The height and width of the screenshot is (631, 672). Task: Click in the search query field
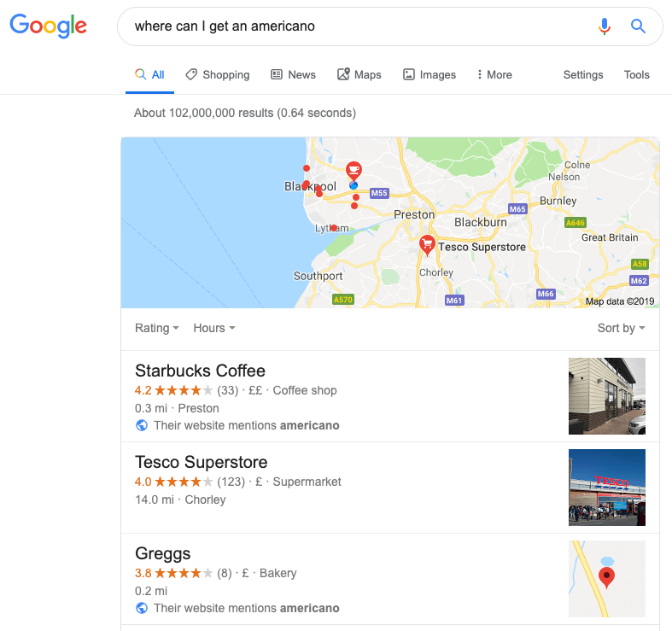pyautogui.click(x=359, y=26)
